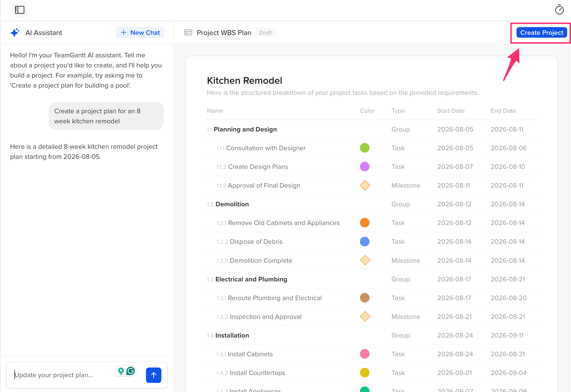Viewport: 571px width, 392px height.
Task: Click the Install Cabinets task name
Action: [250, 354]
